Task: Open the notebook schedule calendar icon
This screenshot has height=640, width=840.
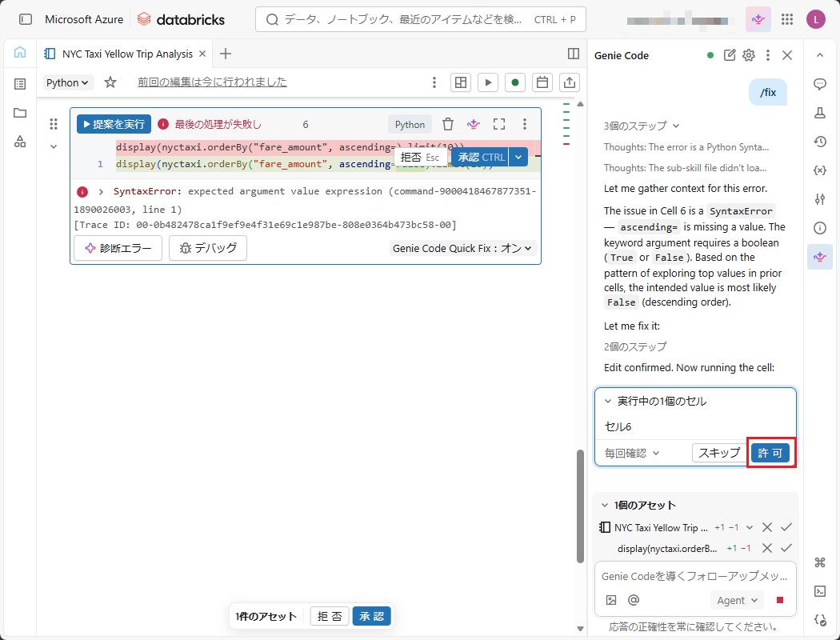Action: coord(542,82)
